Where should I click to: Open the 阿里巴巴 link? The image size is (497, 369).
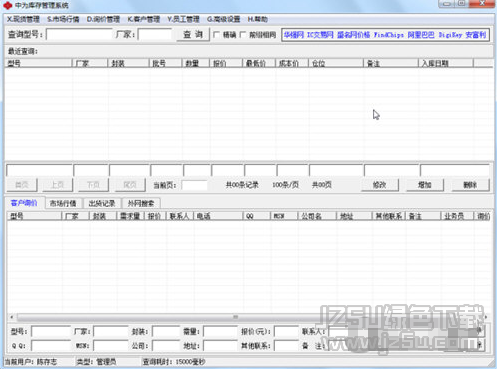point(421,35)
